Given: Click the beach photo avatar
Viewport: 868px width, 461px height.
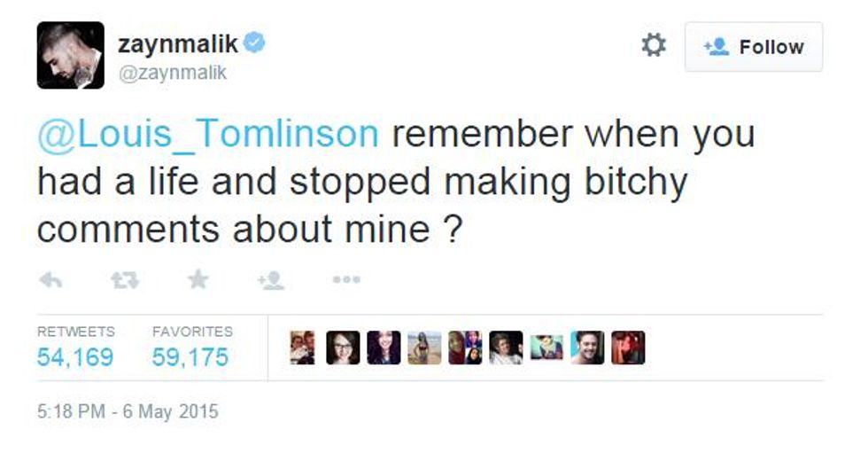Looking at the screenshot, I should (424, 348).
